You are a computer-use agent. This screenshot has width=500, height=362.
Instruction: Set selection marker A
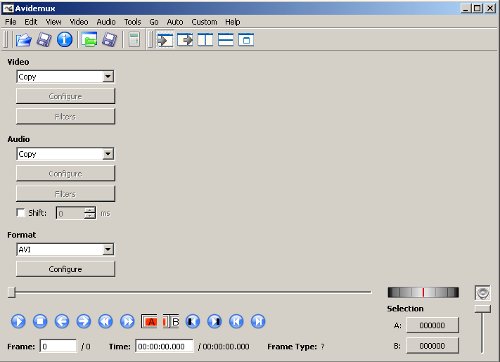149,321
